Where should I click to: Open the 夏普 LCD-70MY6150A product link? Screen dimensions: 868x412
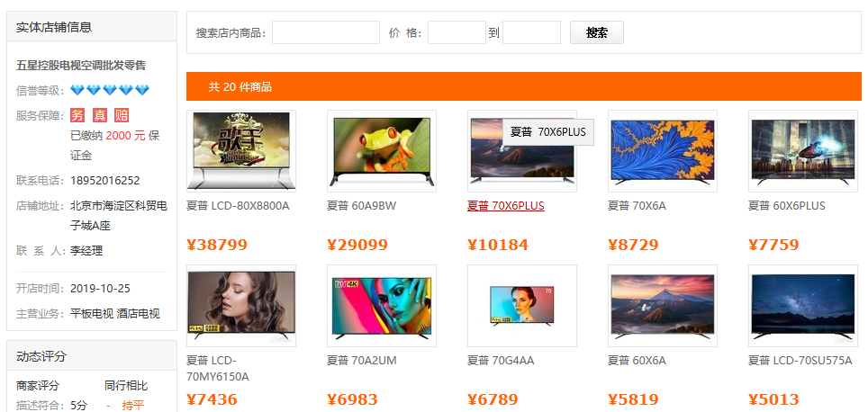pyautogui.click(x=218, y=369)
